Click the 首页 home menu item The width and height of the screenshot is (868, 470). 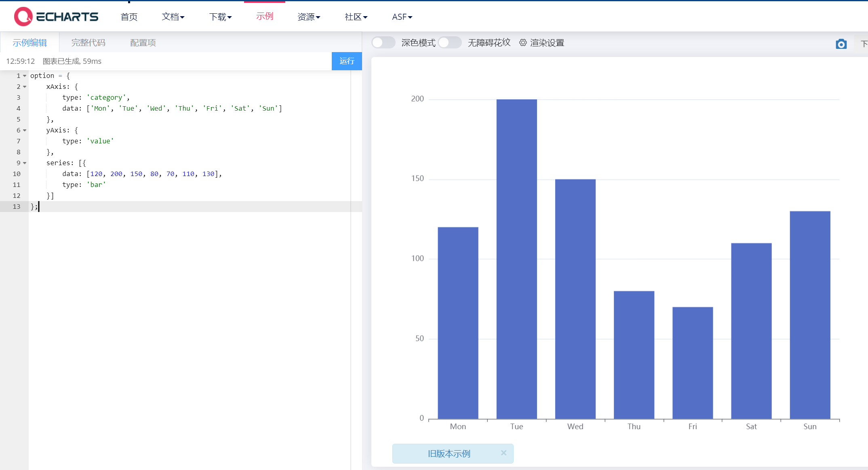(x=129, y=17)
